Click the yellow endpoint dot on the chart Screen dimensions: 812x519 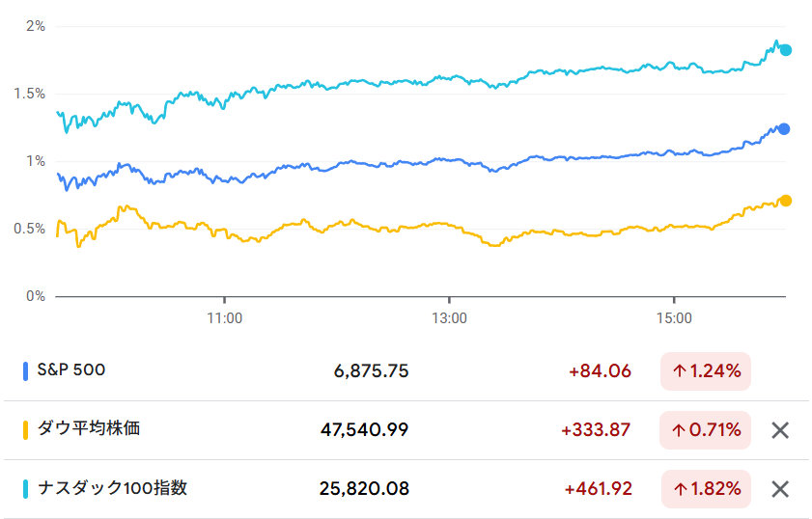point(785,201)
